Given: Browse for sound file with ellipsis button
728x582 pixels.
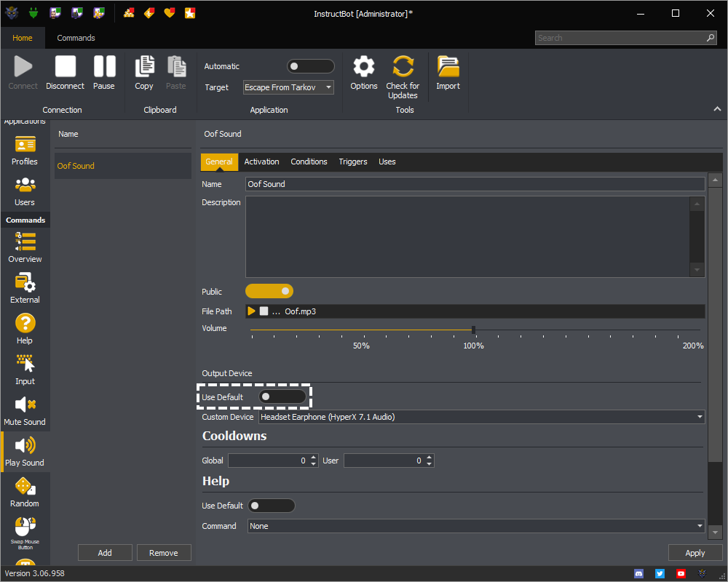Looking at the screenshot, I should point(276,312).
